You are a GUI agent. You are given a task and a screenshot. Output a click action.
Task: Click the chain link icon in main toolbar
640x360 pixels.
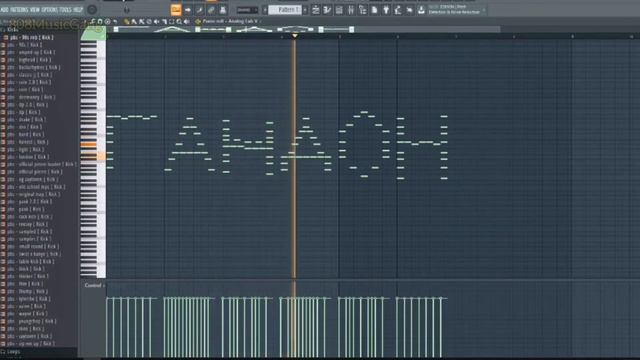coord(211,10)
